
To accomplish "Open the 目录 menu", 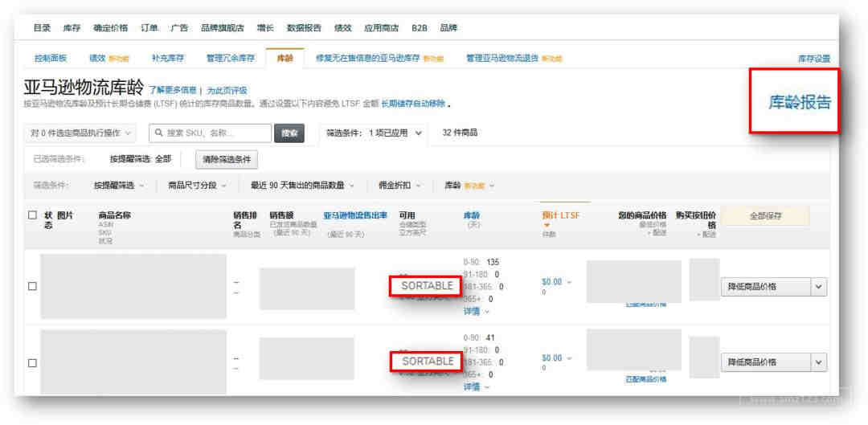I will point(42,27).
